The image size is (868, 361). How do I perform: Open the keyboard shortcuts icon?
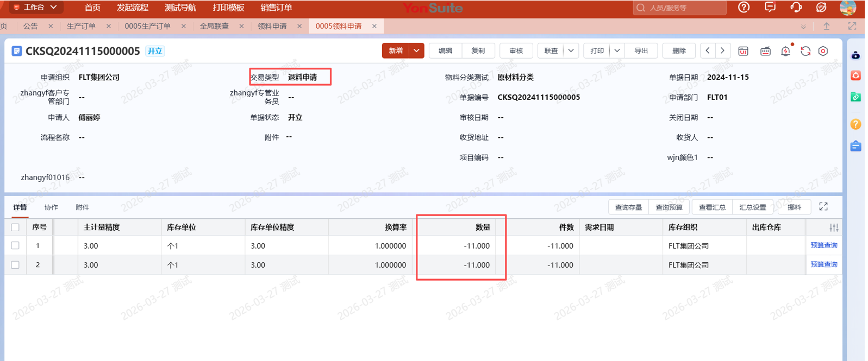point(765,51)
